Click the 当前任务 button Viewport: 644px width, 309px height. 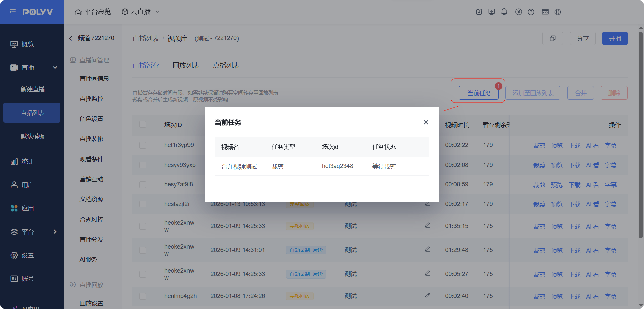coord(479,93)
